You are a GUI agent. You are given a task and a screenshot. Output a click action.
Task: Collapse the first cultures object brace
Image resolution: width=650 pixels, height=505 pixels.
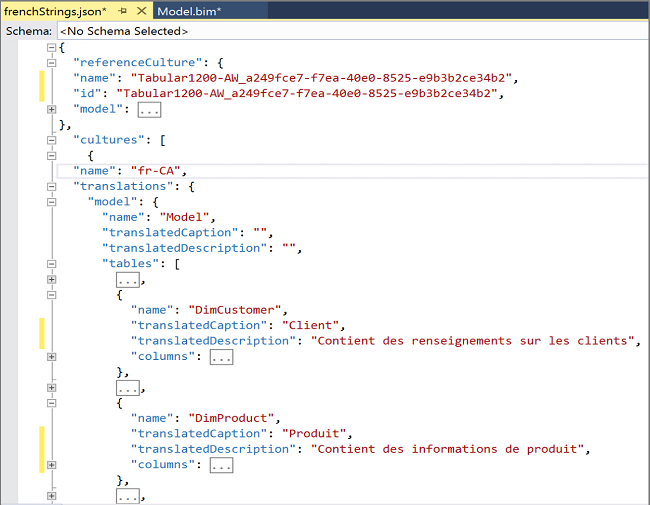click(x=51, y=156)
